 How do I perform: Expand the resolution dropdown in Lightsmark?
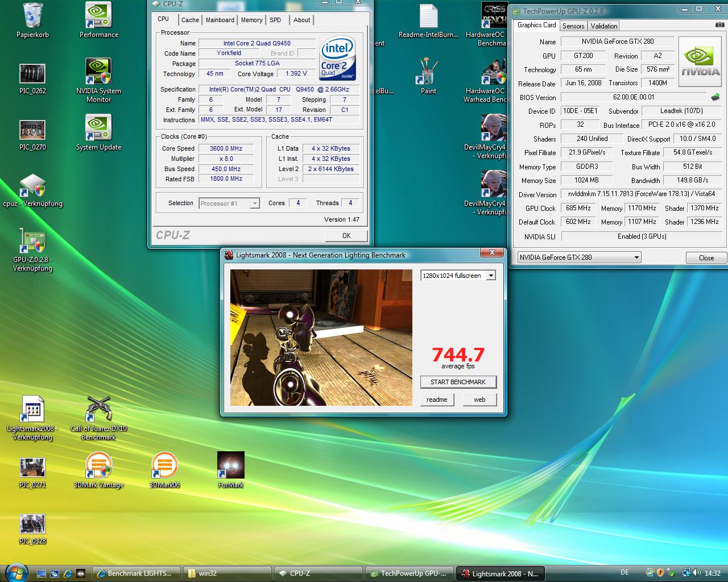pyautogui.click(x=491, y=276)
